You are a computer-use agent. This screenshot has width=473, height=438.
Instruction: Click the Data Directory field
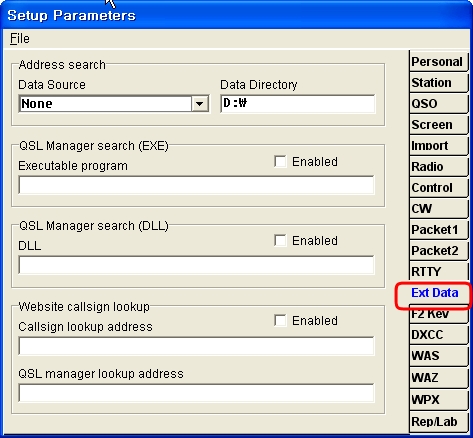(x=298, y=104)
